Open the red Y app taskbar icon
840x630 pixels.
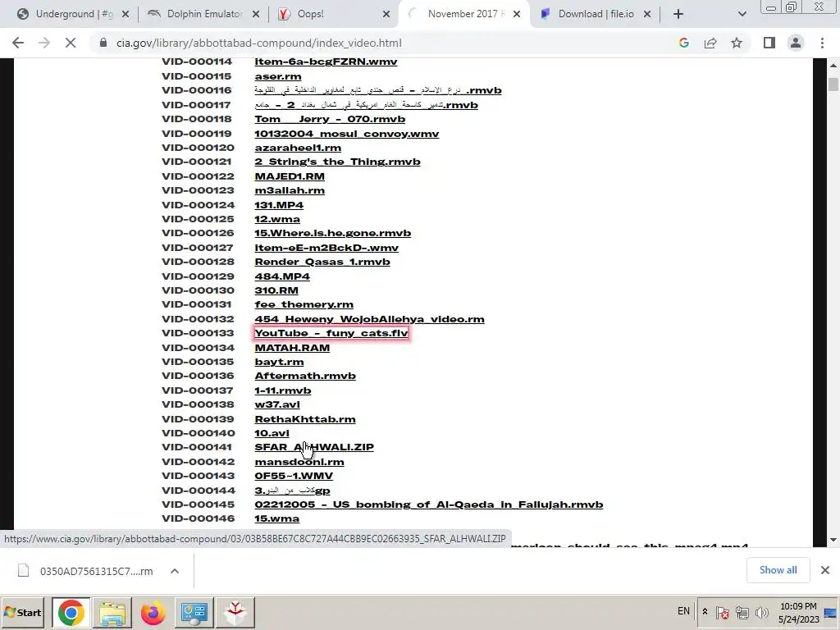coord(235,612)
